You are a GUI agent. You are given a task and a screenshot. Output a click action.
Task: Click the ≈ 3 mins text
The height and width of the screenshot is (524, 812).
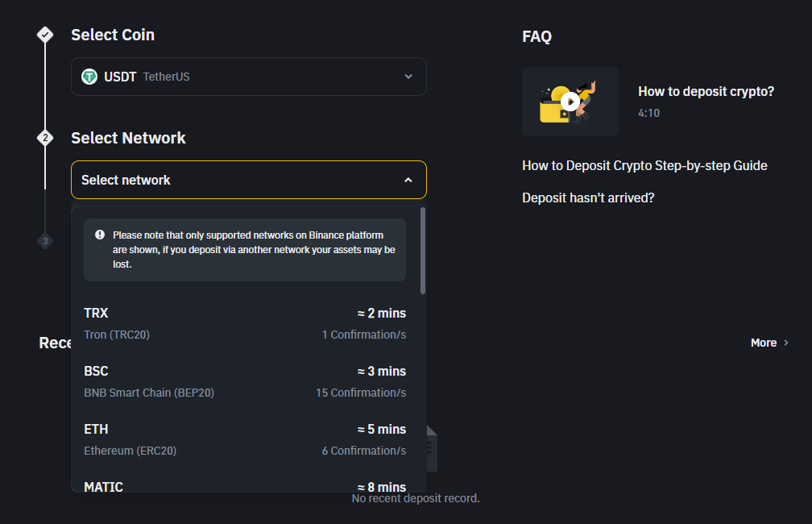pos(382,371)
